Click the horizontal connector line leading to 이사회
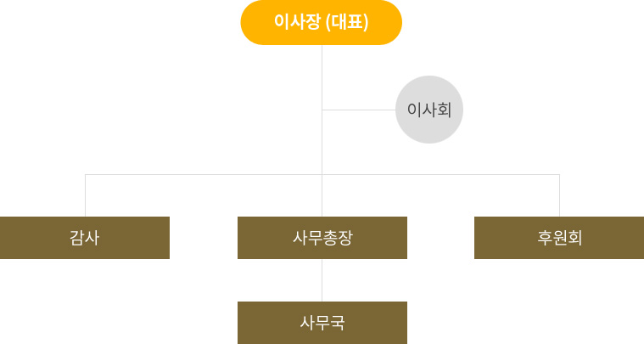644x344 pixels. [359, 110]
